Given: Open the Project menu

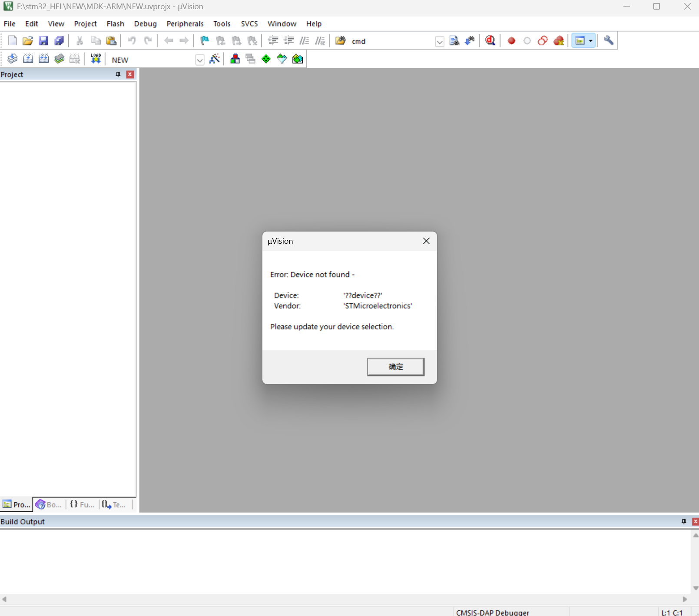Looking at the screenshot, I should pyautogui.click(x=85, y=23).
